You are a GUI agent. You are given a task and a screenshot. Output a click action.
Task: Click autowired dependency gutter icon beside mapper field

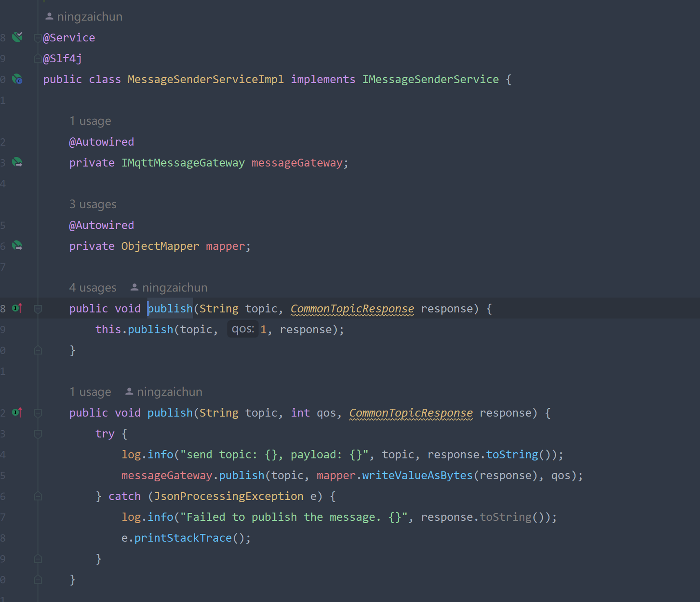point(17,246)
